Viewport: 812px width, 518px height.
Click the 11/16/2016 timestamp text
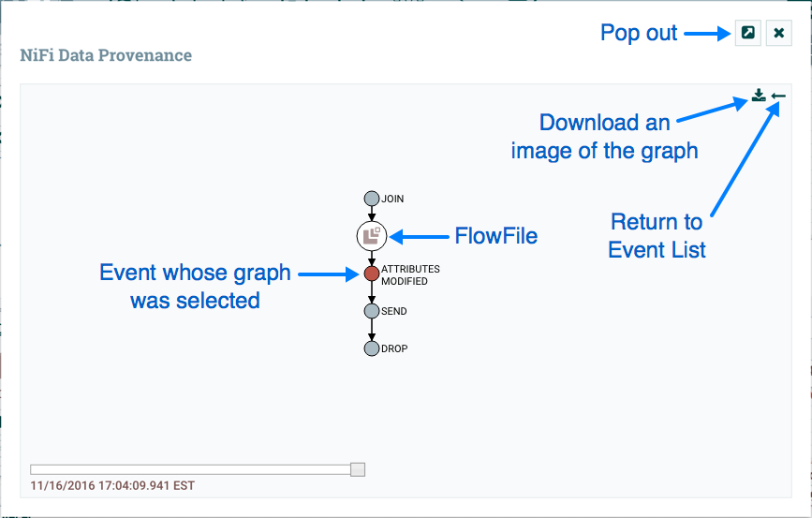[112, 486]
